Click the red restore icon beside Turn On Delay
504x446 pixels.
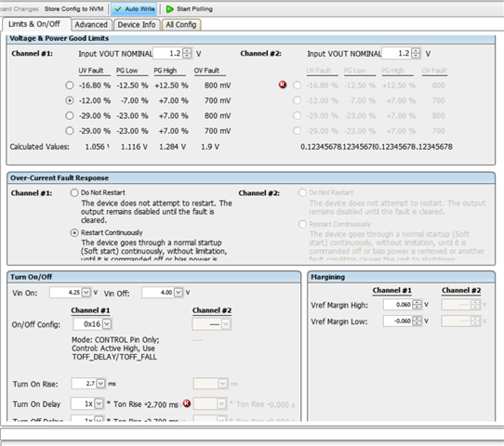[187, 403]
